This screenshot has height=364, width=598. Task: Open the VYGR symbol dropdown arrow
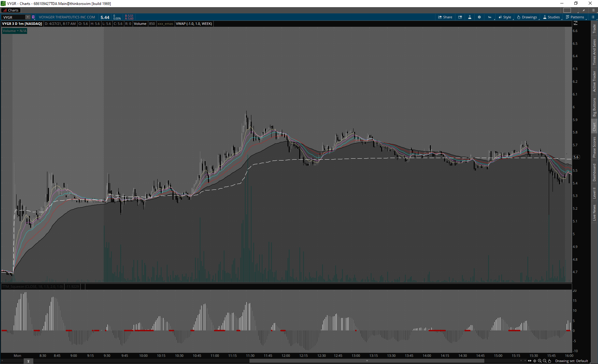[28, 17]
